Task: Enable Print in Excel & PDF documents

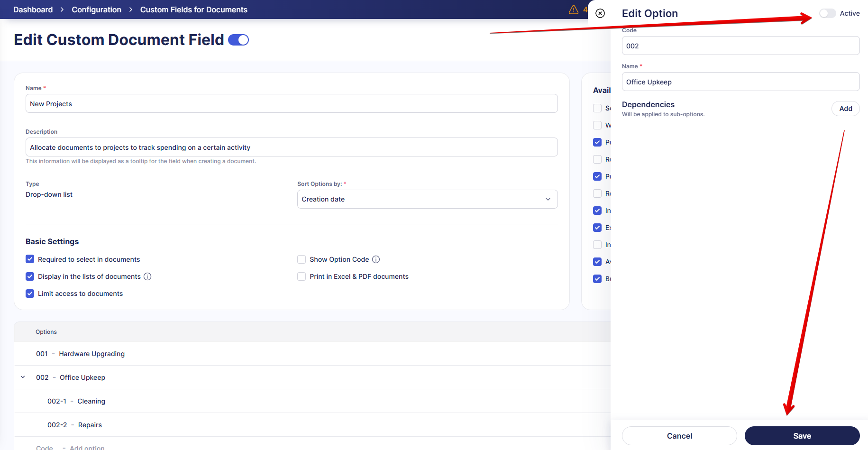Action: (x=302, y=276)
